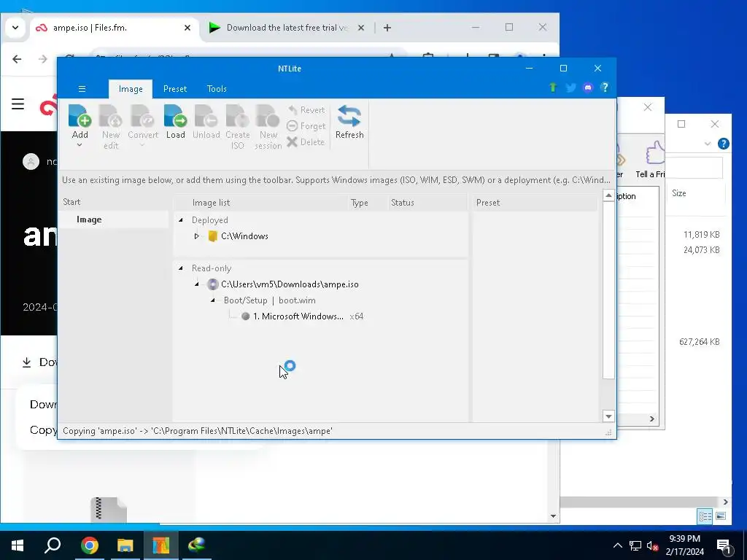
Task: Open the NTLite hamburger menu
Action: (x=82, y=89)
